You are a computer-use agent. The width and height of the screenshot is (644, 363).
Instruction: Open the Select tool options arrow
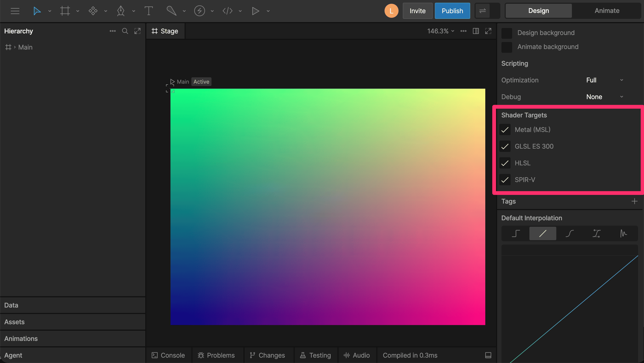click(50, 11)
